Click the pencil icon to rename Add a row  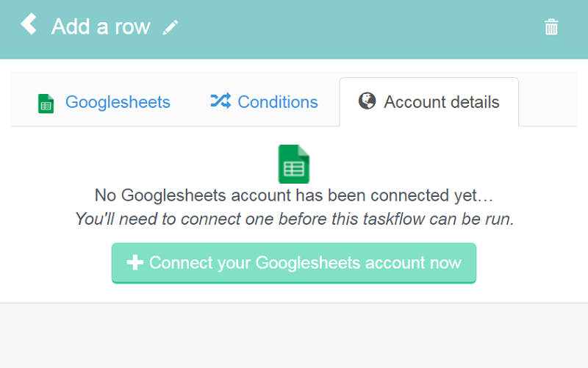171,28
